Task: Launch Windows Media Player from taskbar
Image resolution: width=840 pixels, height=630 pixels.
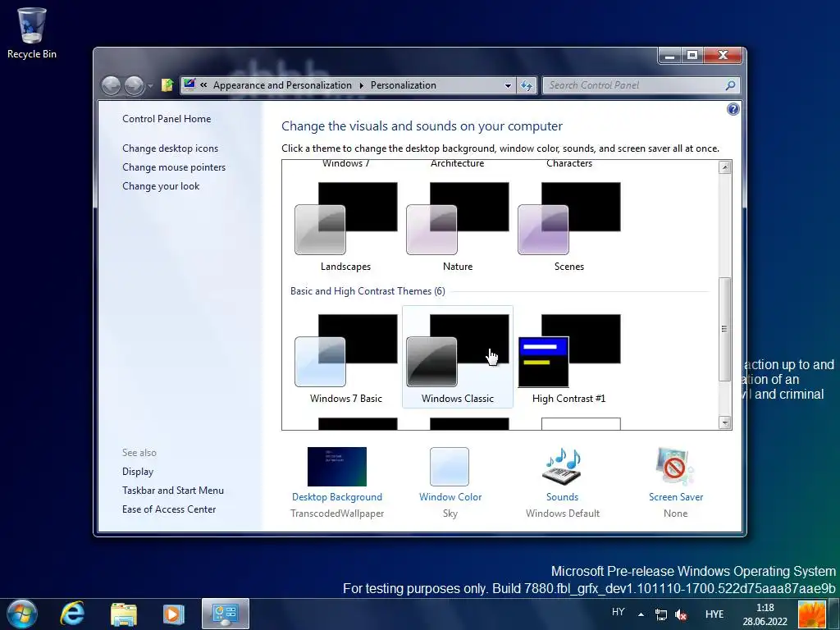Action: (x=173, y=614)
